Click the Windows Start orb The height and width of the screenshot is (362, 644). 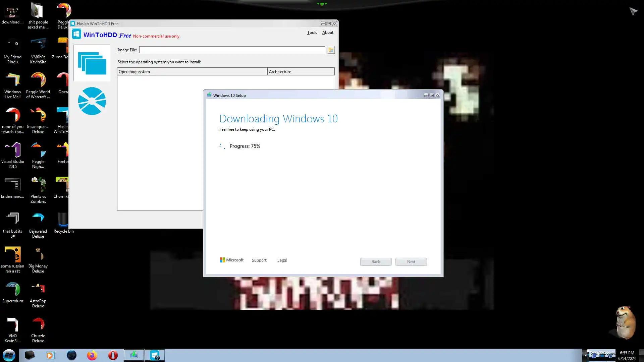9,355
